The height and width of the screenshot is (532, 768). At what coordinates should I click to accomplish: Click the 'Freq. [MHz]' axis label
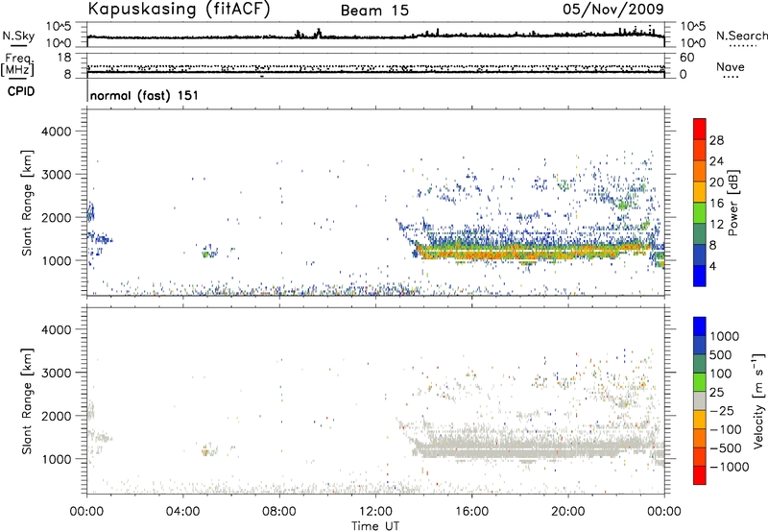(17, 65)
